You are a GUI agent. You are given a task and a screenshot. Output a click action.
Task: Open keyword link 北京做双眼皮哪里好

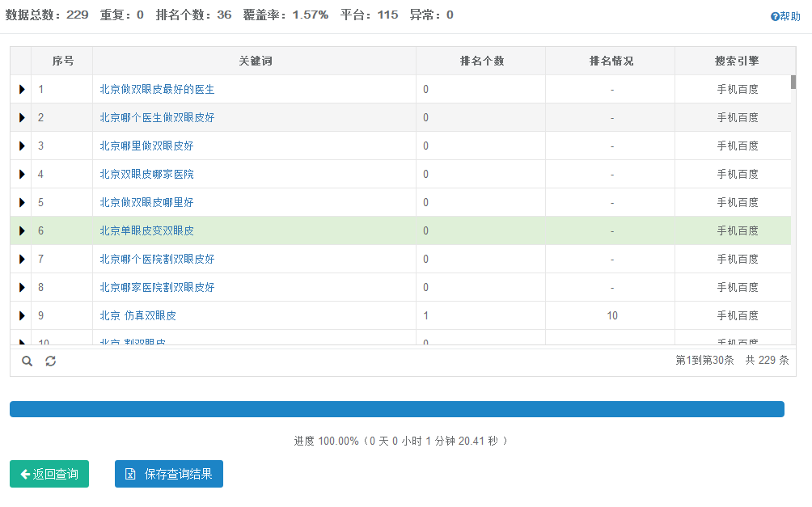tap(146, 202)
